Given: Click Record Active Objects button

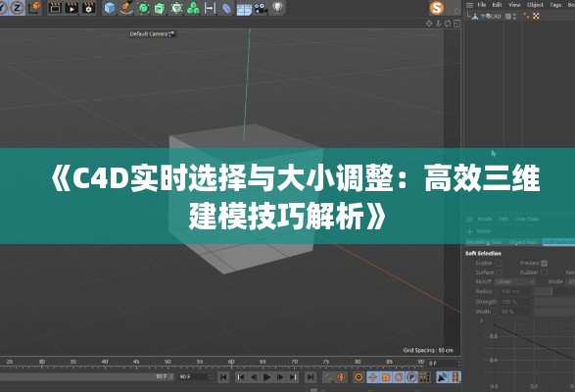Looking at the screenshot, I should pyautogui.click(x=328, y=377).
